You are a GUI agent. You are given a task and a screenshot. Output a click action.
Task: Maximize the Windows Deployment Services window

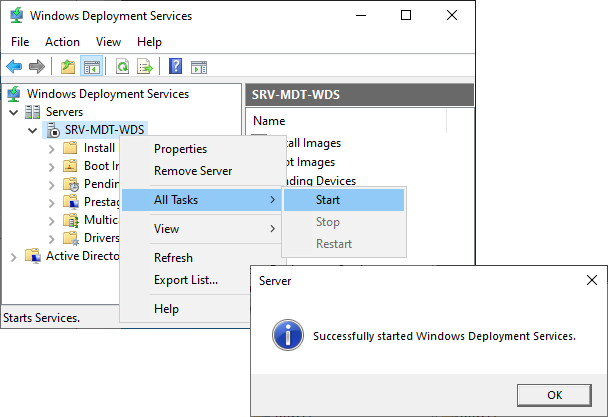point(406,16)
